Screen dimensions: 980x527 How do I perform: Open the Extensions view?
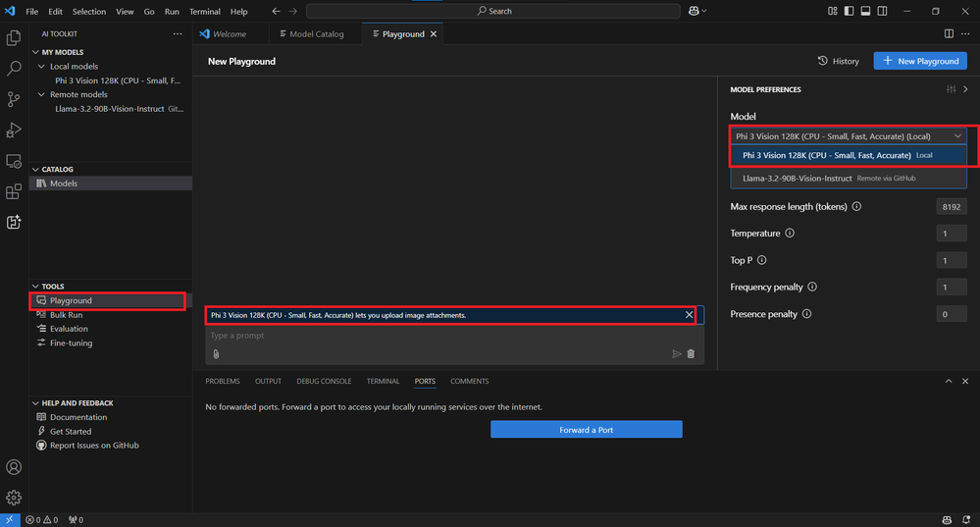(x=14, y=191)
